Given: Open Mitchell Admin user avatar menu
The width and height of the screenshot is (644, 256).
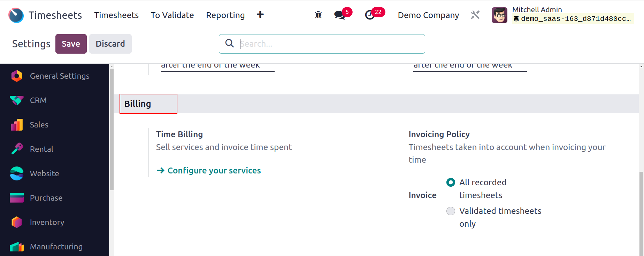Looking at the screenshot, I should click(x=499, y=15).
